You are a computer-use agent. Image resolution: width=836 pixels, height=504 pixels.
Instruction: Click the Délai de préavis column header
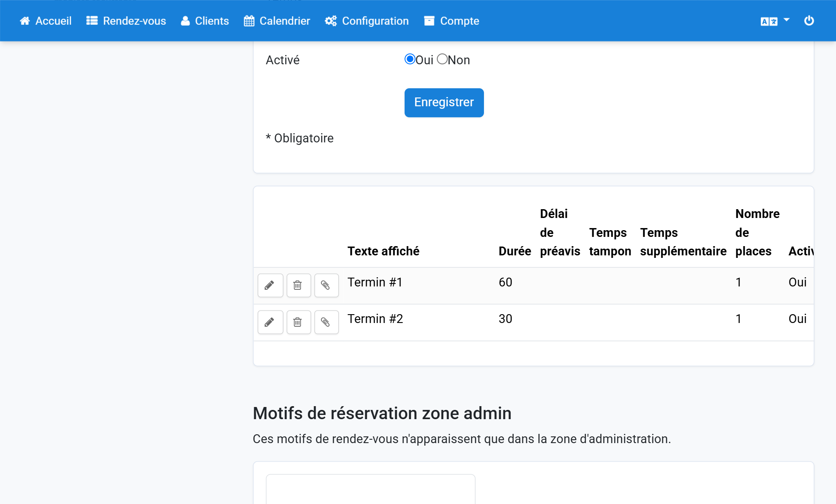point(560,232)
